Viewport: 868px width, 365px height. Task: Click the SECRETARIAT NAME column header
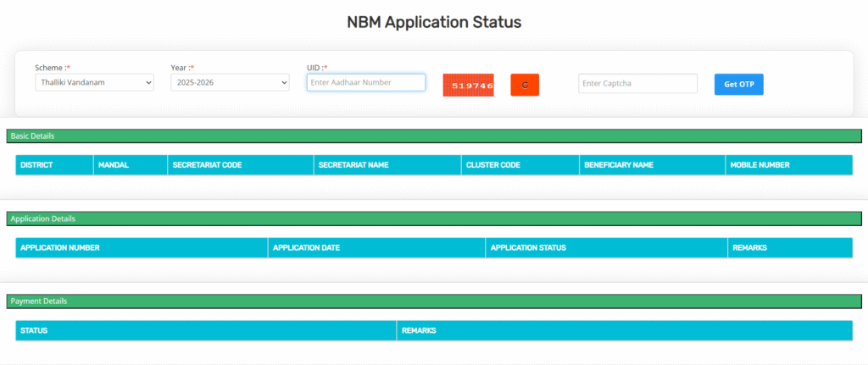(387, 165)
